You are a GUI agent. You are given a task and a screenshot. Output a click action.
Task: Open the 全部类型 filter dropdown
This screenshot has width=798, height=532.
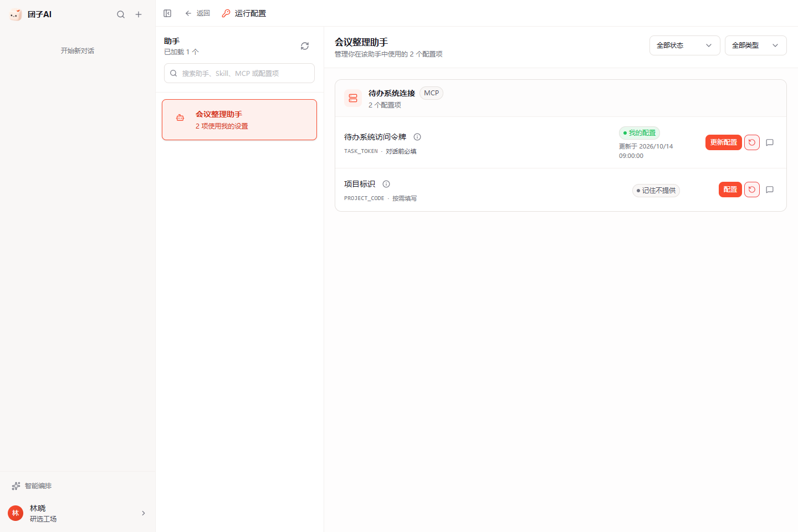pyautogui.click(x=756, y=45)
